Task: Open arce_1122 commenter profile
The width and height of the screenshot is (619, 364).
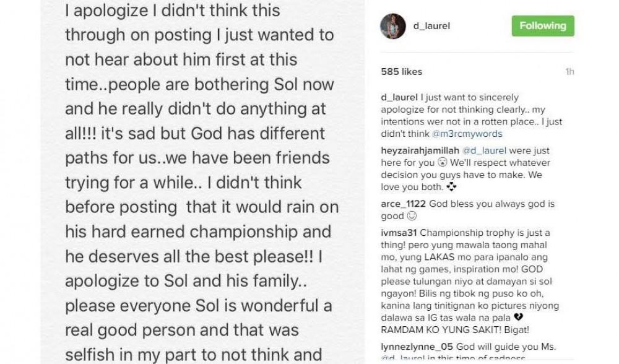Action: pos(402,204)
